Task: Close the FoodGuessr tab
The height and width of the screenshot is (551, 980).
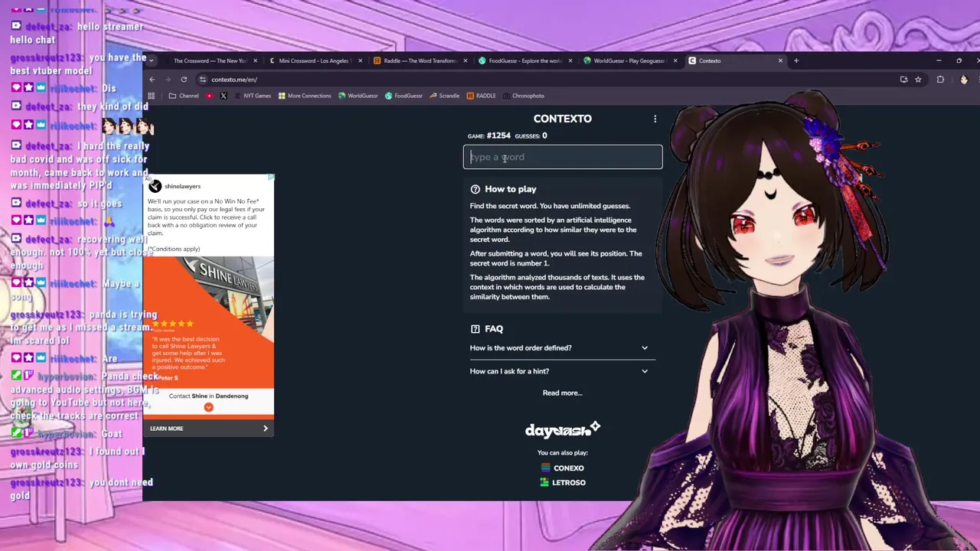Action: coord(570,60)
